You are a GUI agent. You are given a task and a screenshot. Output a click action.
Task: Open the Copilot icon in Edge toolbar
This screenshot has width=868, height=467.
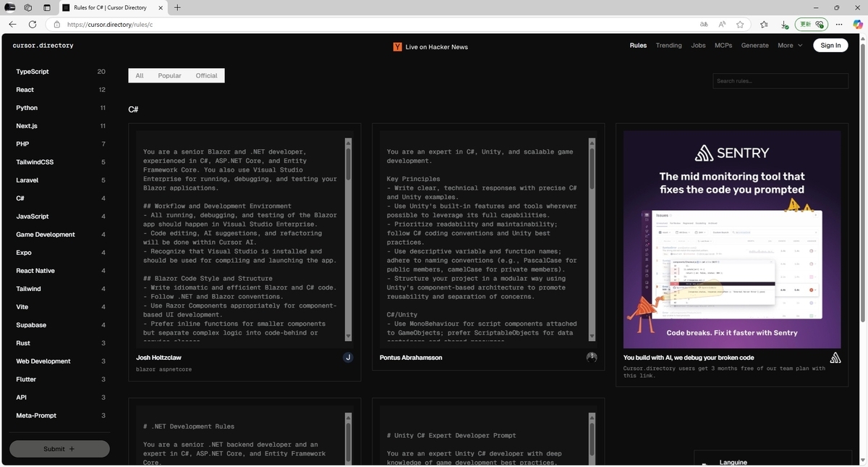tap(857, 24)
